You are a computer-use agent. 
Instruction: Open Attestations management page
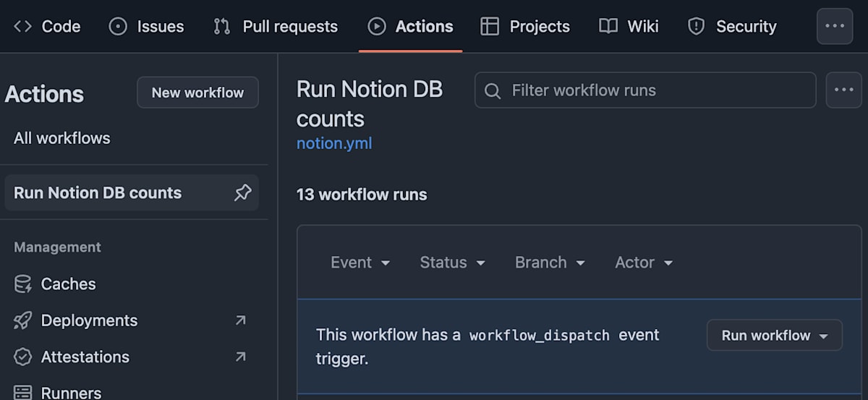[x=130, y=357]
